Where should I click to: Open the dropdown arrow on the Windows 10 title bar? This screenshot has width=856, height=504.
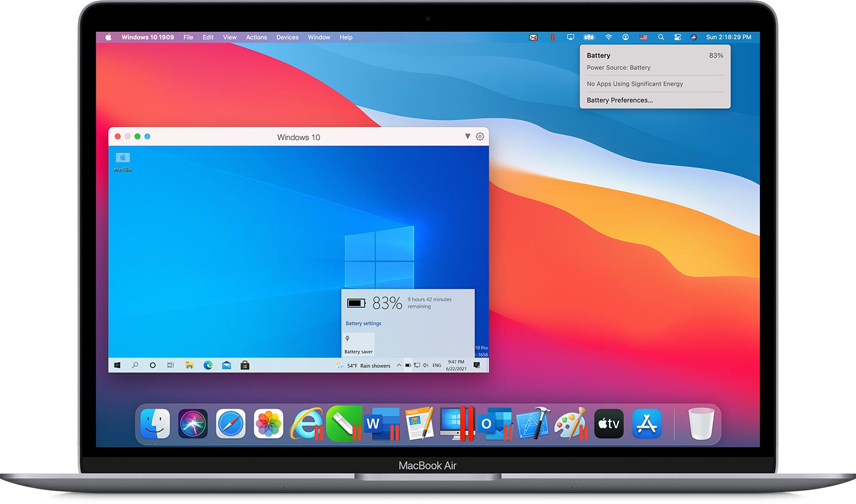click(x=468, y=136)
